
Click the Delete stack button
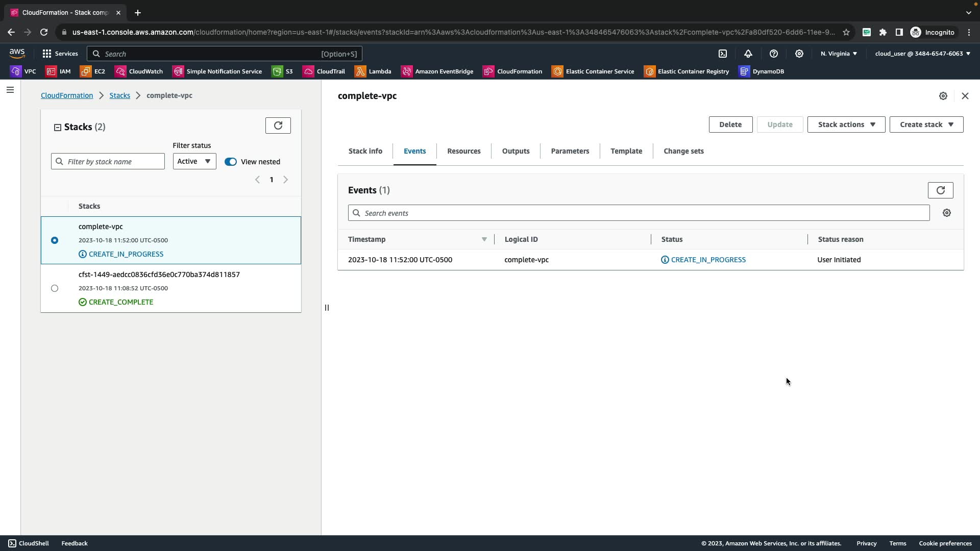(730, 124)
